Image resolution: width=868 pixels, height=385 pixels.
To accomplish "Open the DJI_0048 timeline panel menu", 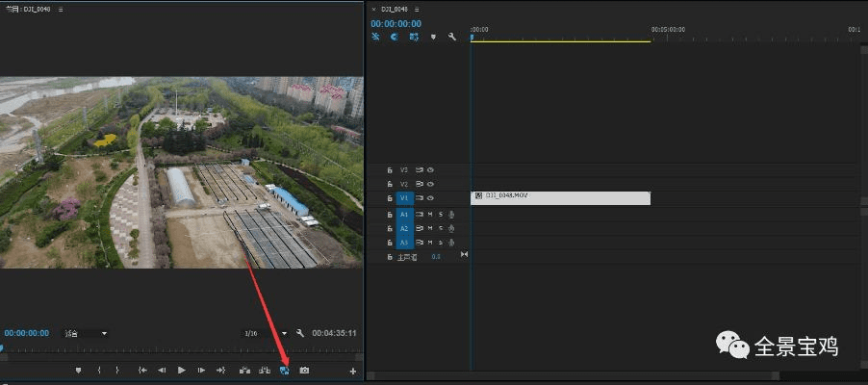I will pyautogui.click(x=418, y=10).
